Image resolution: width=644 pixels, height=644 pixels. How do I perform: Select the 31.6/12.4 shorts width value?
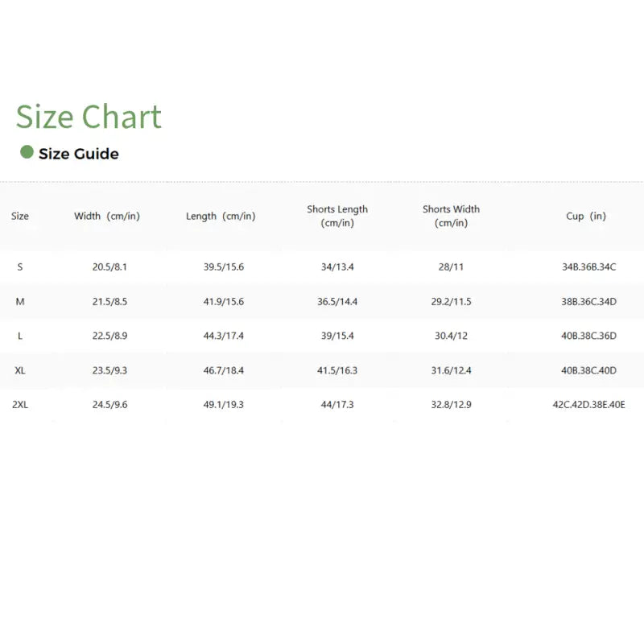coord(452,370)
